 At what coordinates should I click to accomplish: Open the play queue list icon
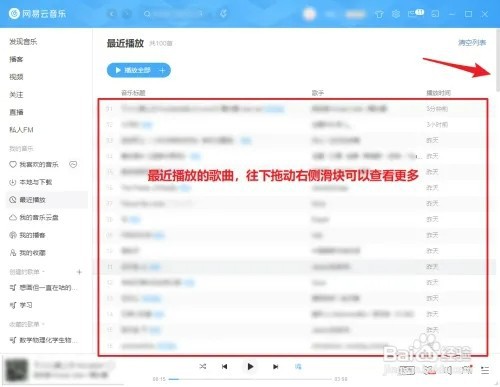point(485,370)
